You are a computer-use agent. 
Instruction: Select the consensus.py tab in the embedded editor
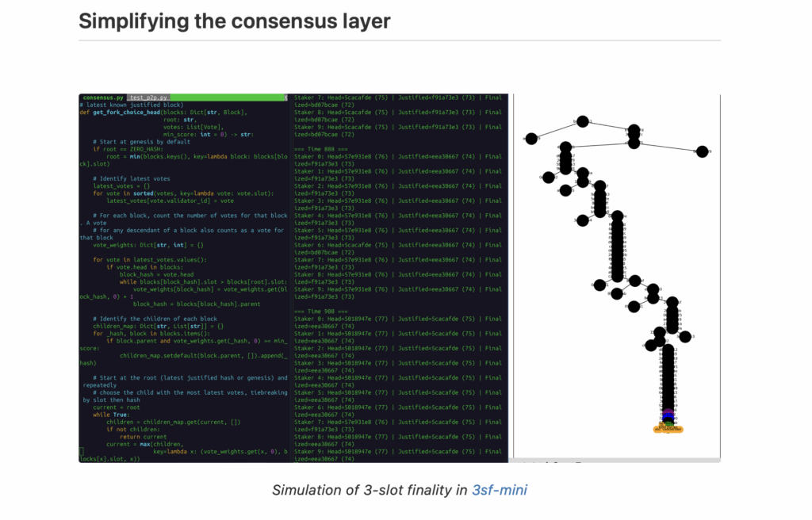click(x=103, y=97)
